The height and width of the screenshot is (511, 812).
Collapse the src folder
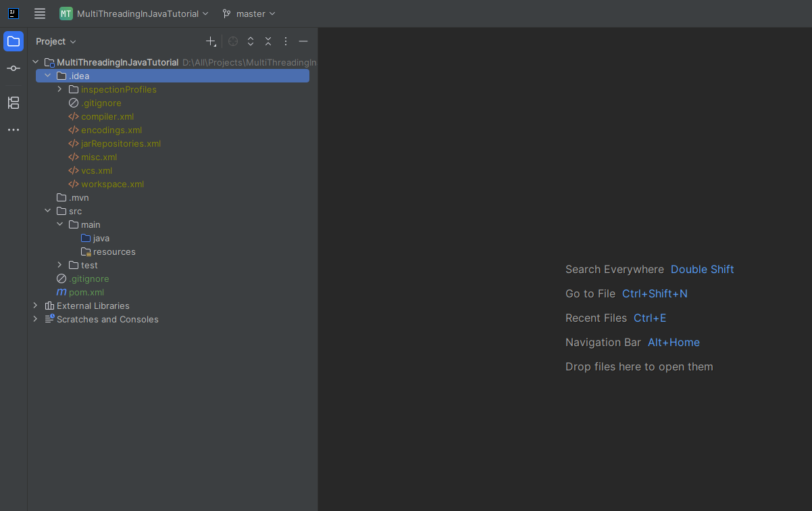pos(47,211)
